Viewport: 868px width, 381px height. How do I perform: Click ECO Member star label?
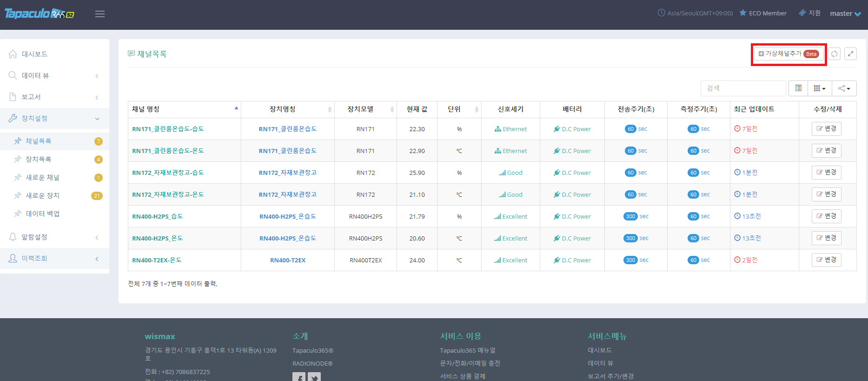tap(763, 13)
